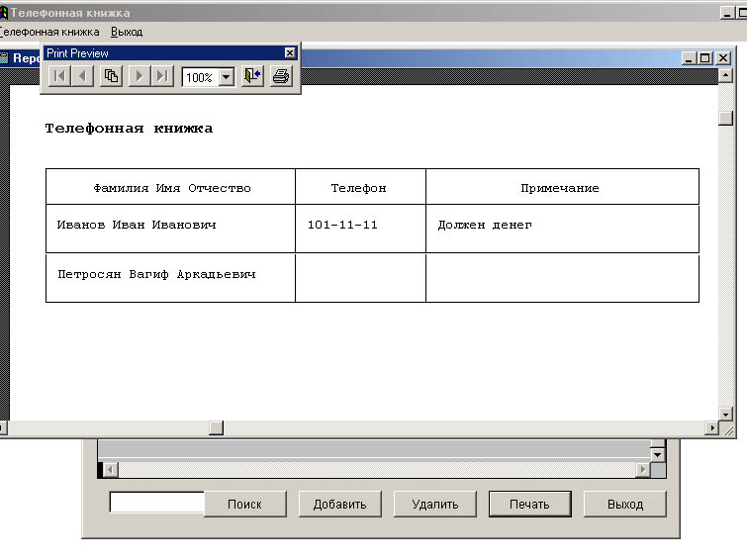Click the Добавить button

pyautogui.click(x=340, y=505)
